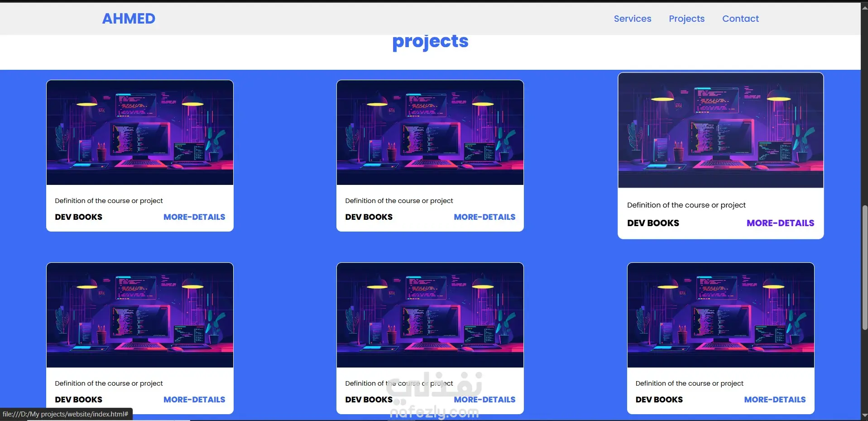
Task: Click the vertical scrollbar thumb
Action: tap(864, 267)
